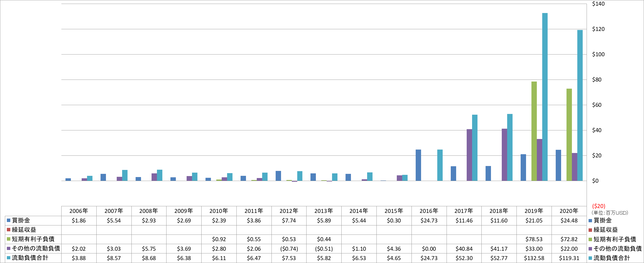Click the blue 買掛金 swatch in left legend

[9, 221]
